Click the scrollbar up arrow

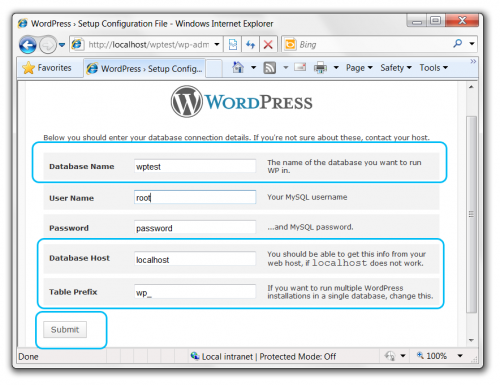471,87
